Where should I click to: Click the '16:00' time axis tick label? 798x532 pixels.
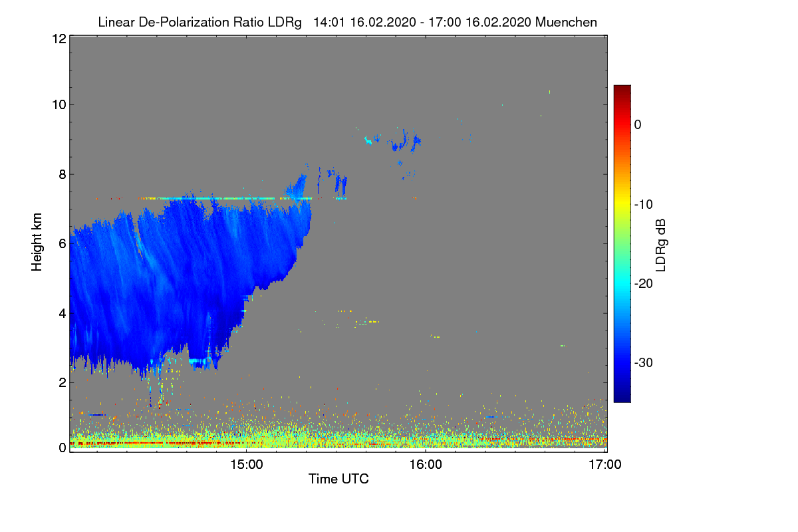[426, 465]
